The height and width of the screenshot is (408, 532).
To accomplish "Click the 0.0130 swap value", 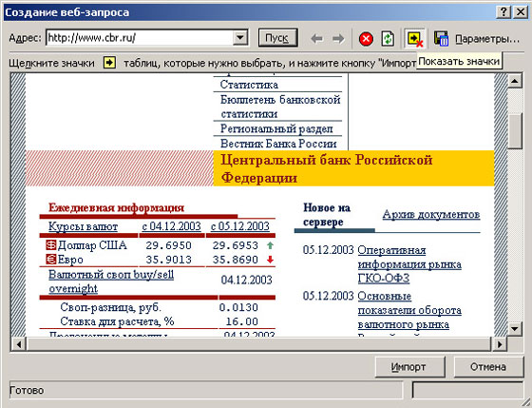I will coord(238,307).
